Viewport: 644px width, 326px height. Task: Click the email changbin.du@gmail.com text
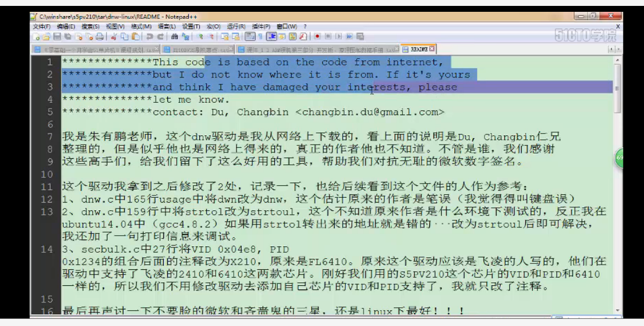coord(369,112)
